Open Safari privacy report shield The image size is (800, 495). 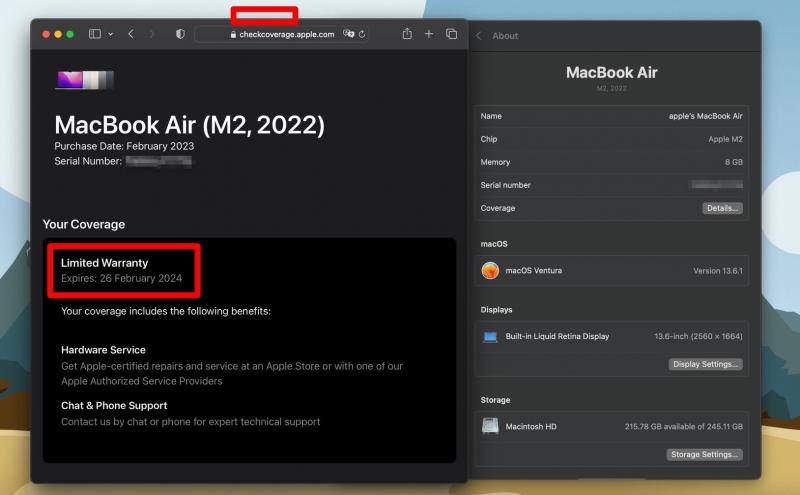tap(180, 34)
